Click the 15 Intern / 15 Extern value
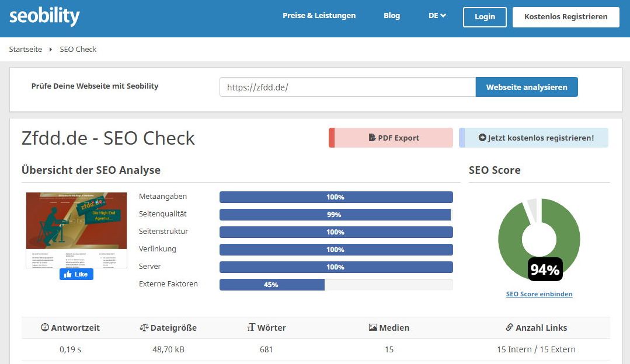Image resolution: width=630 pixels, height=364 pixels. tap(536, 349)
